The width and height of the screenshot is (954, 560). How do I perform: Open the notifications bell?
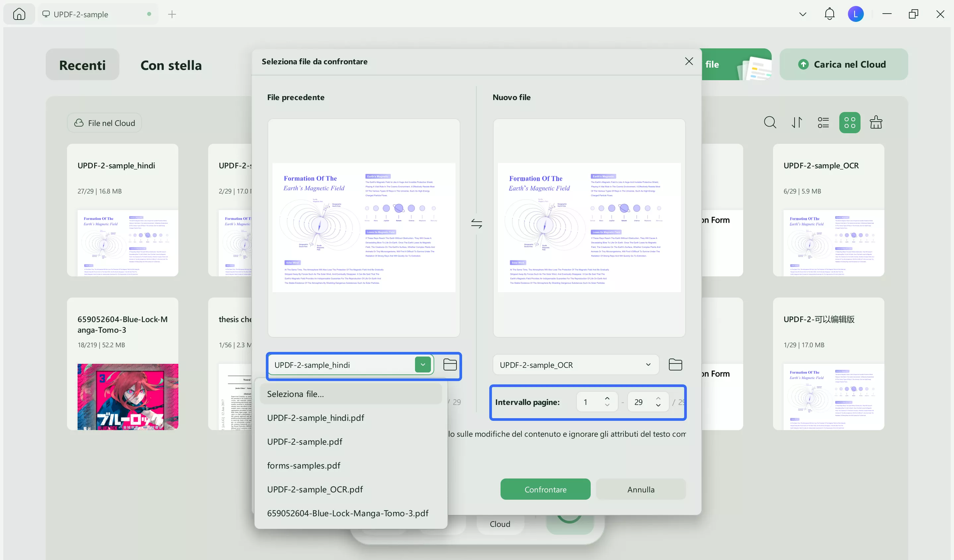click(x=829, y=14)
